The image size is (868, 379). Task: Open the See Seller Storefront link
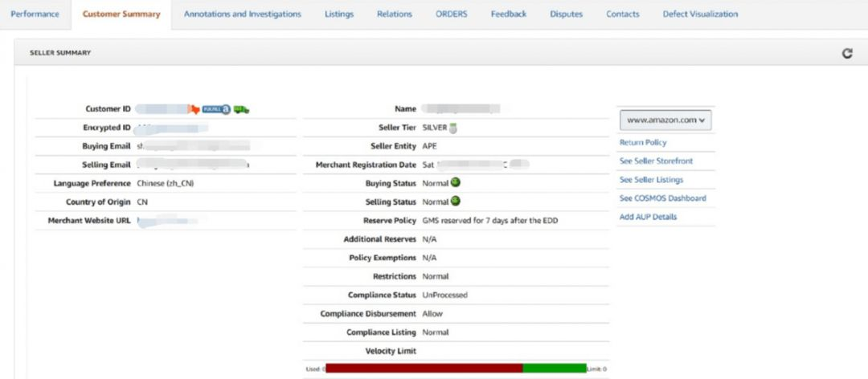tap(656, 161)
